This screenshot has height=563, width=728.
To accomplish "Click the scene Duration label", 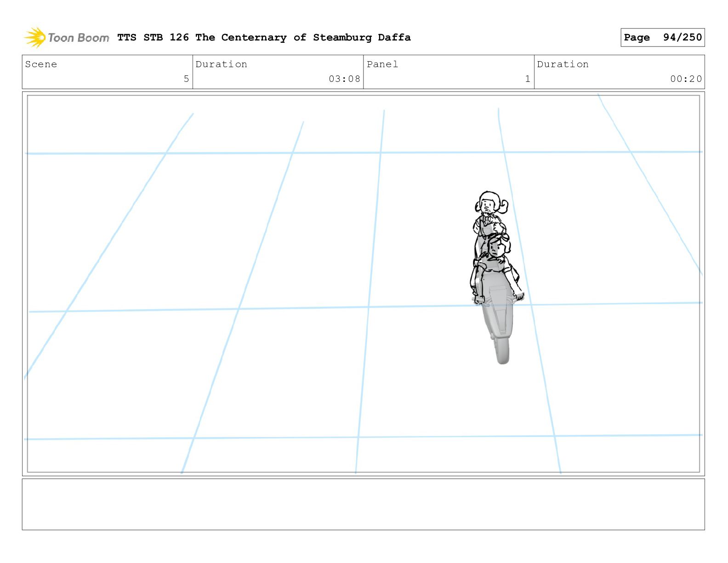I will click(222, 64).
